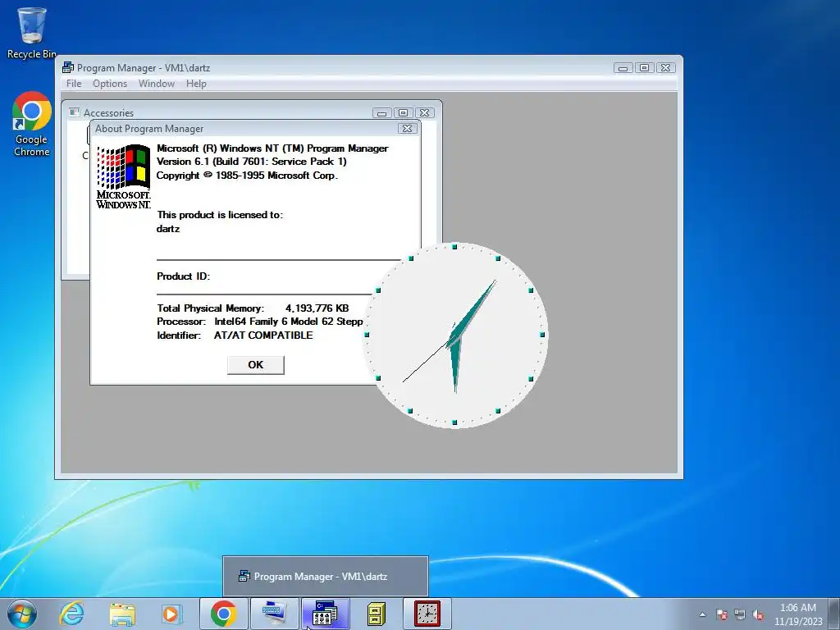The image size is (840, 630).
Task: Open the volume speaker tray icon
Action: pos(758,614)
